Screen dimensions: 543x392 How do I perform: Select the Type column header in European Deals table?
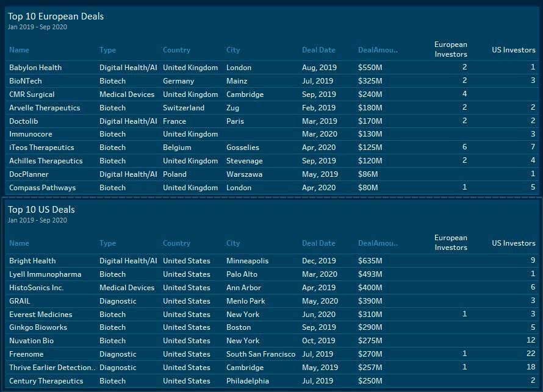tap(107, 50)
